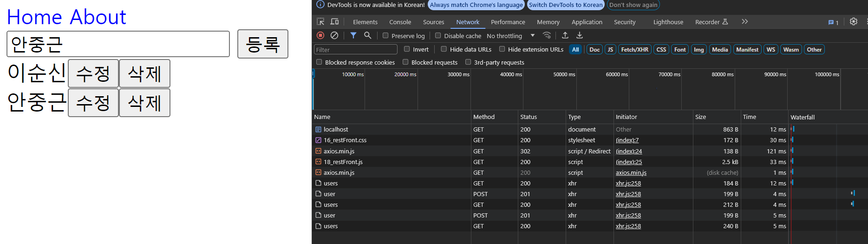Click Switch DevTools to Korean
Viewport: 868px width, 244px height.
pyautogui.click(x=566, y=5)
